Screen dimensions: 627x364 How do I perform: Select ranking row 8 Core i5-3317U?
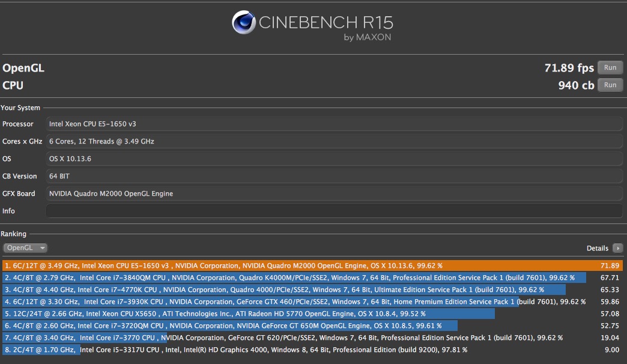[312, 350]
